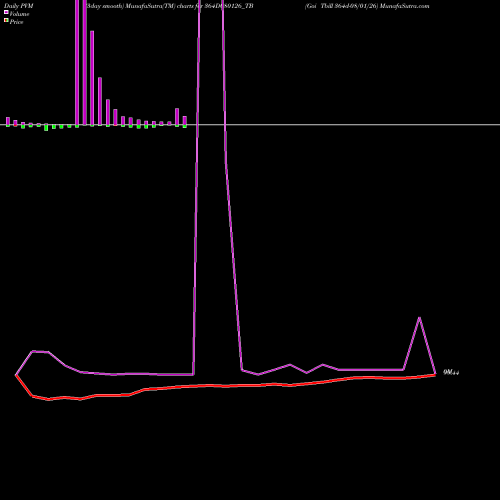500x500 pixels.
Task: Click the Volume legend color swatch
Action: pos(6,12)
